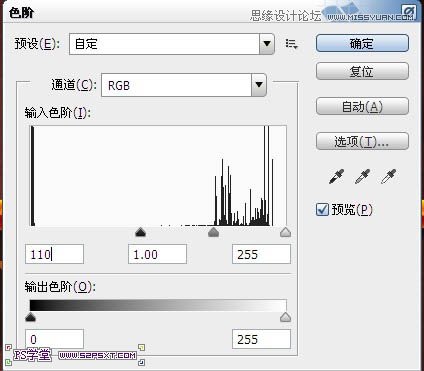Viewport: 424px width, 371px height.
Task: Click the 复位 reset button
Action: (362, 71)
